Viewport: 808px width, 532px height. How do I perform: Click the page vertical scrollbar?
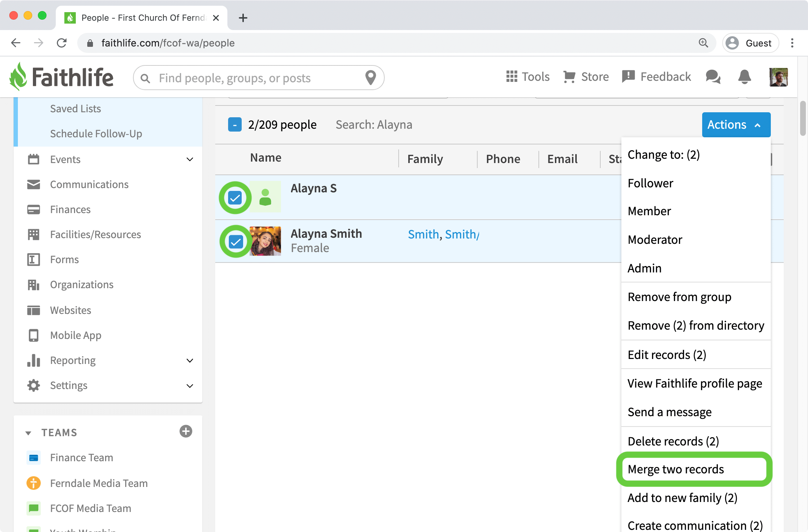pyautogui.click(x=803, y=118)
